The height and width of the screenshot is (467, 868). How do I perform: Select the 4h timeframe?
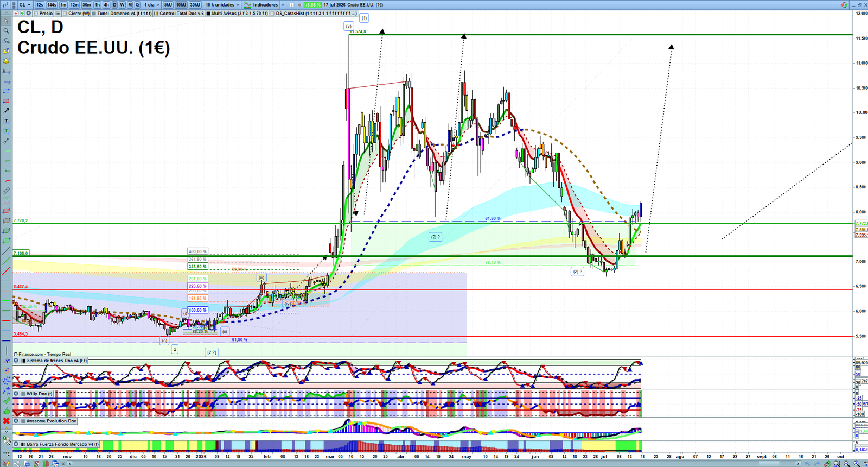tap(106, 4)
